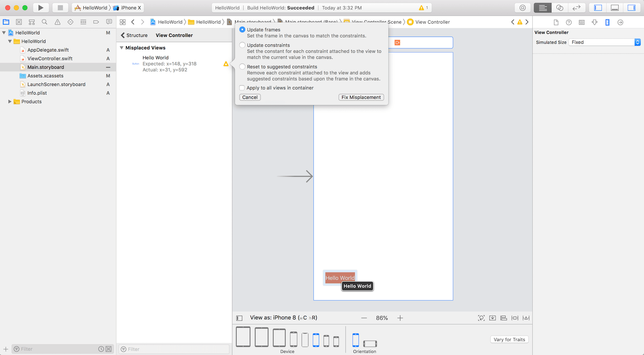
Task: Hide the Navigator pane
Action: (x=598, y=8)
